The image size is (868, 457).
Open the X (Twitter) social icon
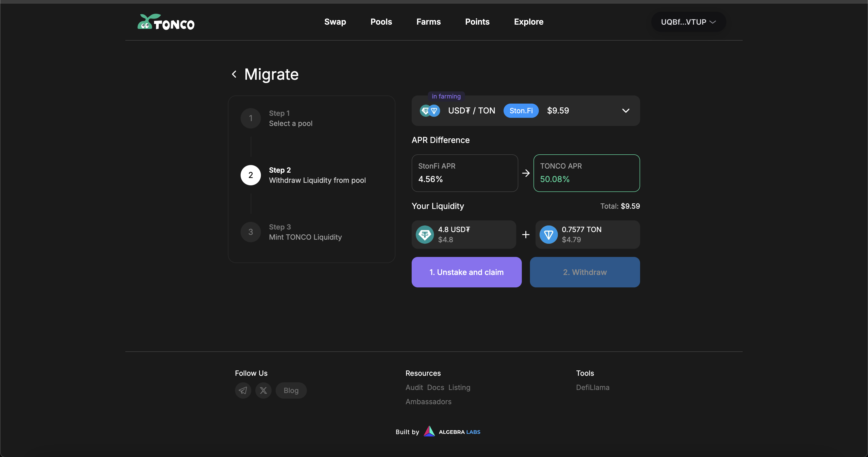[x=263, y=390]
